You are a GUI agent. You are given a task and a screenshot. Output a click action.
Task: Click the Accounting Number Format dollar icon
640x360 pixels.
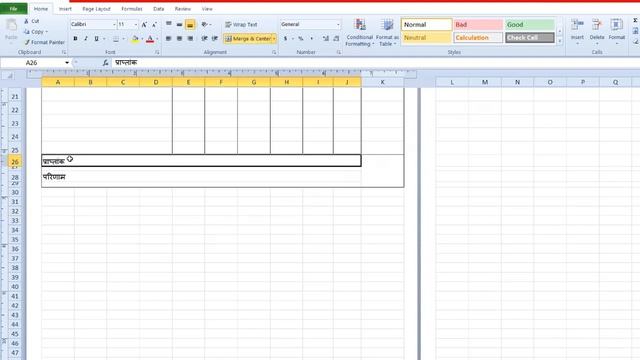(x=285, y=38)
